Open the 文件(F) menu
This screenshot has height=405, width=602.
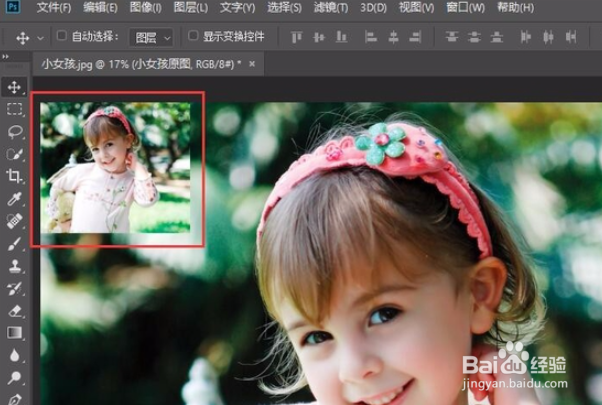pyautogui.click(x=54, y=8)
